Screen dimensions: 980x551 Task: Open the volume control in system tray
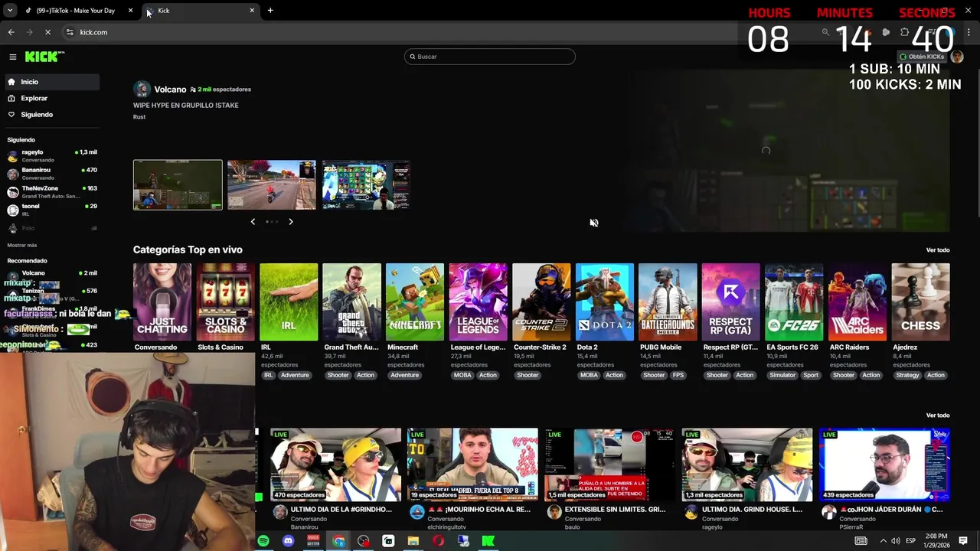click(895, 541)
